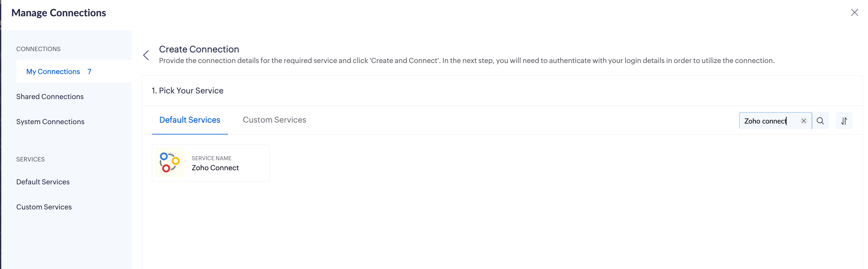Image resolution: width=868 pixels, height=269 pixels.
Task: Open System Connections in the sidebar
Action: coord(50,122)
